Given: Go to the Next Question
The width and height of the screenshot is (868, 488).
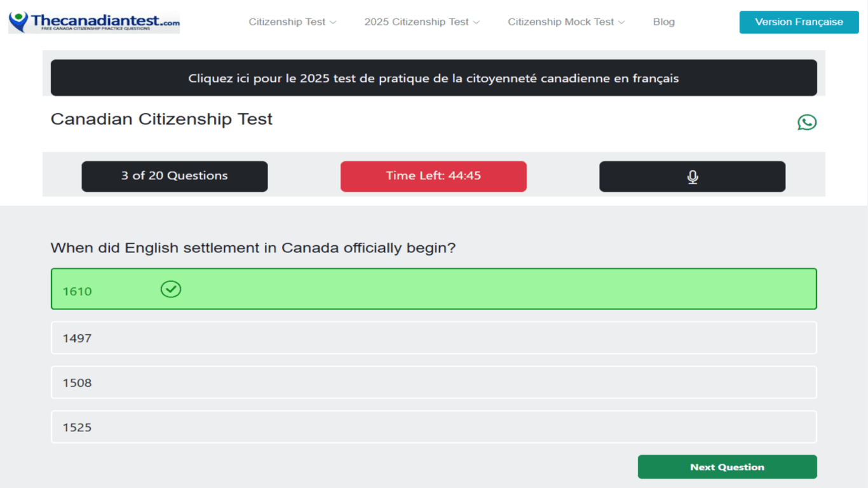Looking at the screenshot, I should (727, 467).
